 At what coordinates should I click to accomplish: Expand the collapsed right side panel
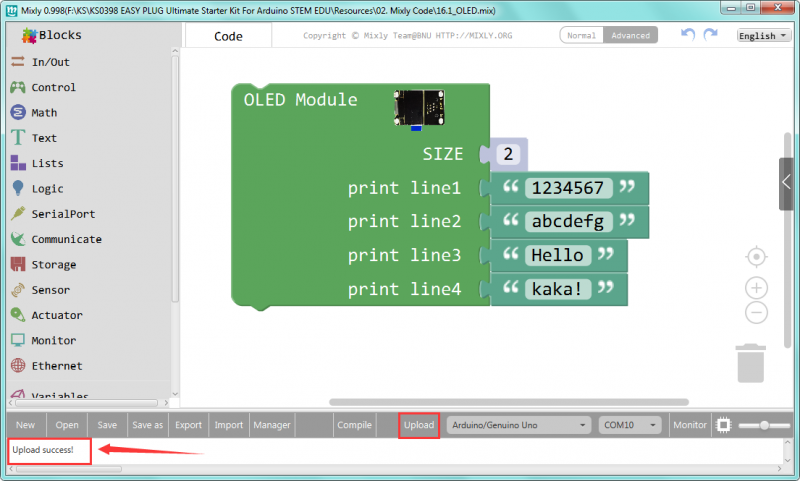[786, 183]
